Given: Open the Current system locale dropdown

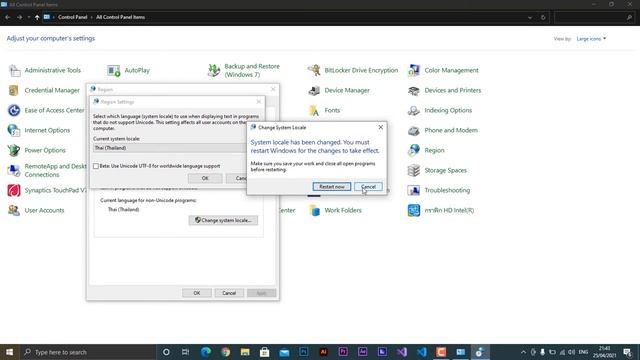Looking at the screenshot, I should point(169,148).
